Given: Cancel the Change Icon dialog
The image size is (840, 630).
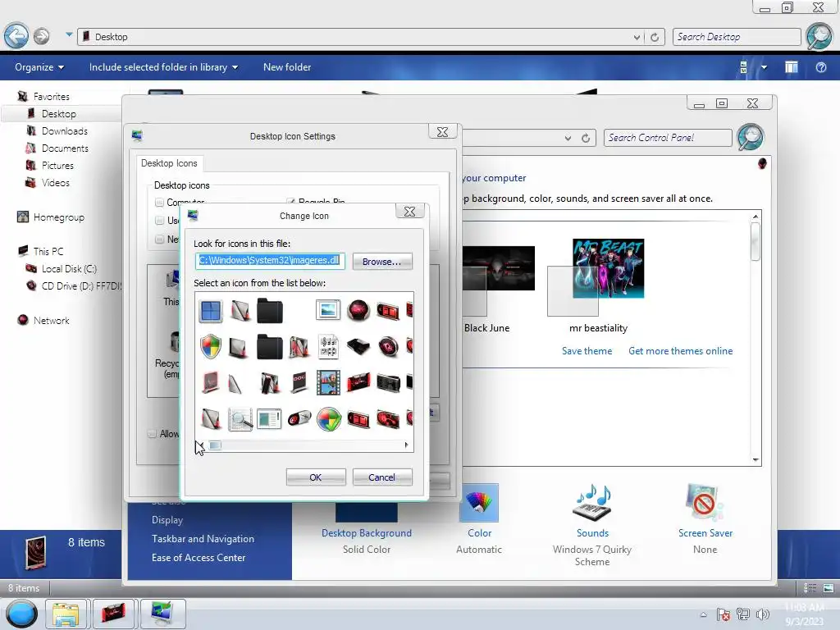Looking at the screenshot, I should point(382,477).
